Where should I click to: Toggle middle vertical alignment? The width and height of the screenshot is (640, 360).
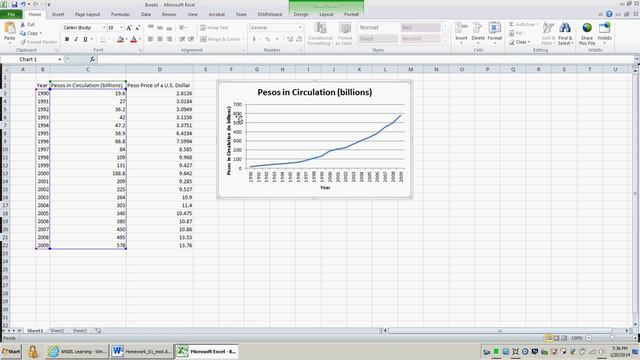tap(160, 27)
